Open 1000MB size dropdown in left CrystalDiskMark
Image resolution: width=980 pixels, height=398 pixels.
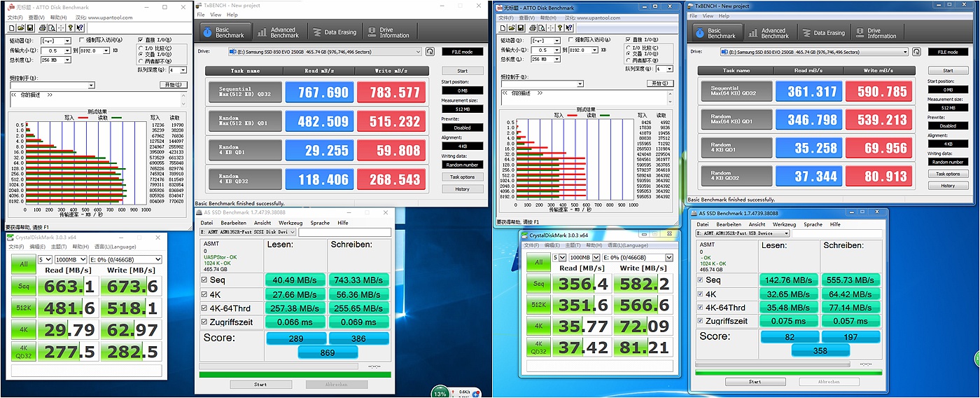71,259
